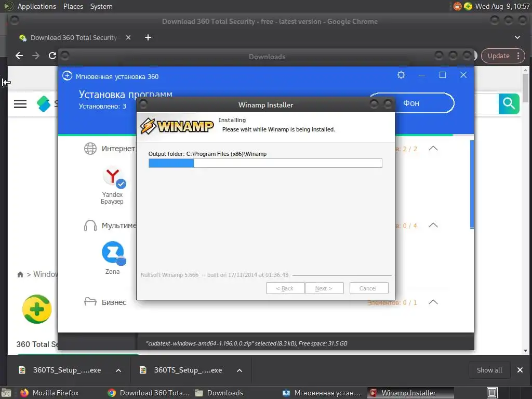Click the Winamp installation progress bar
532x399 pixels.
(265, 163)
